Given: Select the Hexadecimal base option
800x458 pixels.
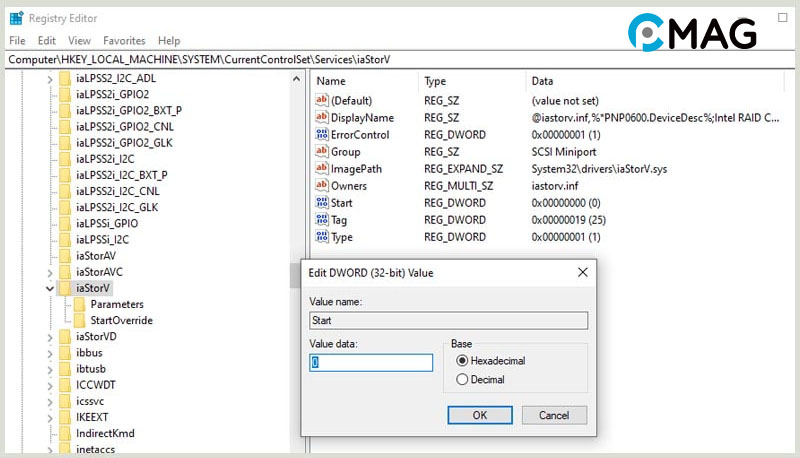Looking at the screenshot, I should click(x=462, y=361).
